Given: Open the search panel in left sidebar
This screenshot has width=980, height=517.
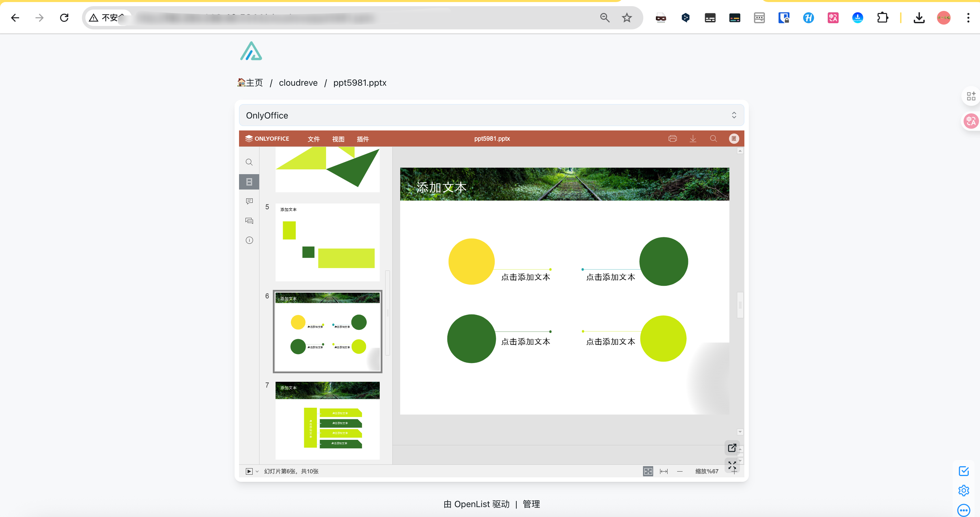Looking at the screenshot, I should [249, 162].
